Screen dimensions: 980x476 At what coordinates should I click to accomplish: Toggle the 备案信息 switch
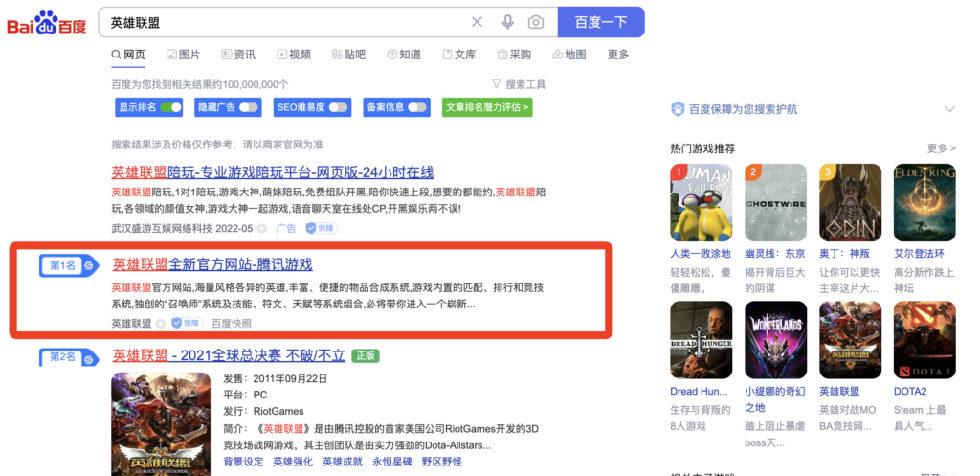click(x=417, y=107)
